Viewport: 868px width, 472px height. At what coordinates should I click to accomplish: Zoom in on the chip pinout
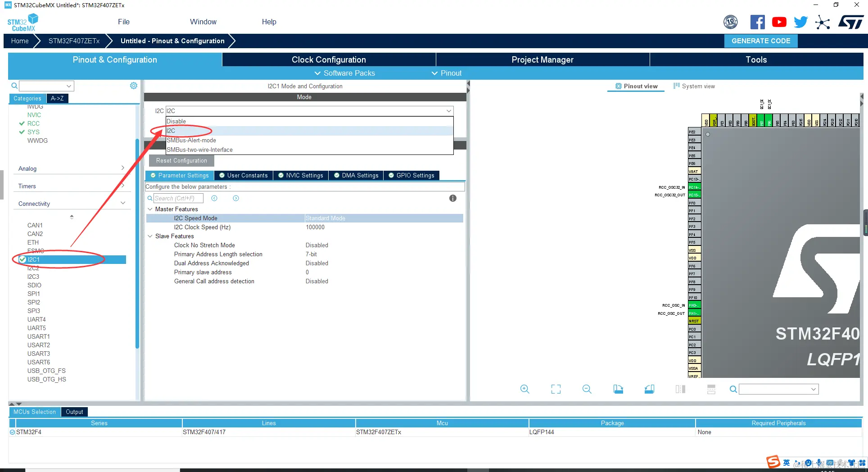pyautogui.click(x=524, y=389)
